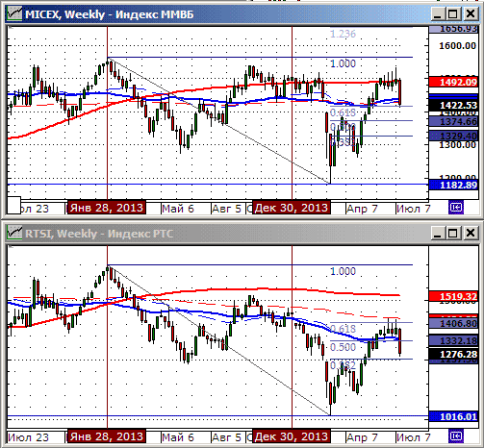Click the 1329.40 Fibonacci level label
The height and width of the screenshot is (448, 484).
pyautogui.click(x=453, y=136)
